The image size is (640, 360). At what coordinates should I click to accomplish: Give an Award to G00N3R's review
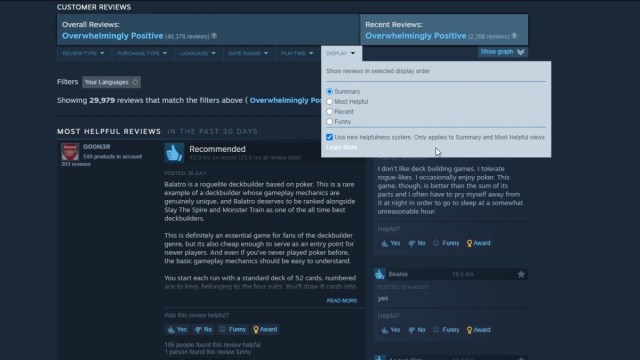click(265, 329)
